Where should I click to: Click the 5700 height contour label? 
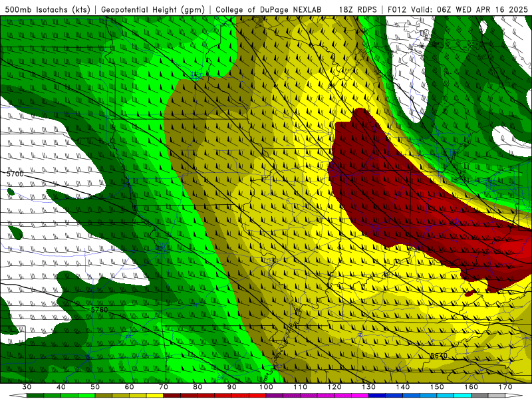click(x=15, y=174)
